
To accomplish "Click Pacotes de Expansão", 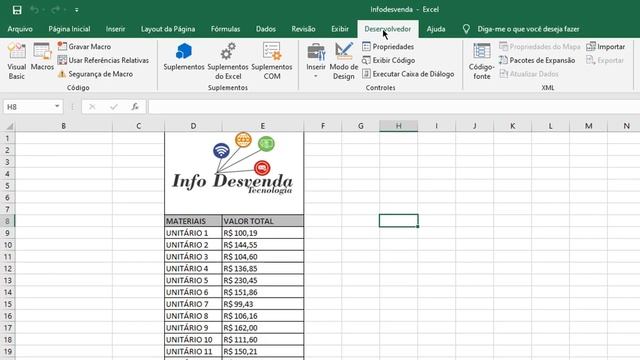I will click(537, 60).
